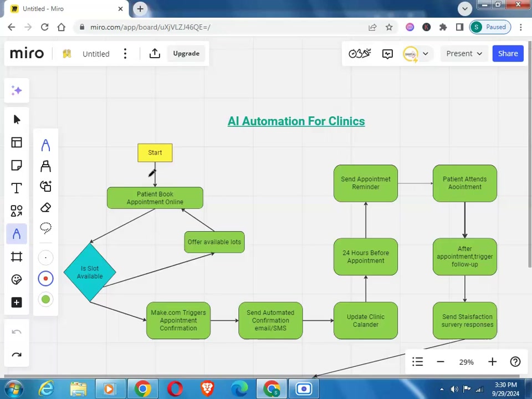Image resolution: width=532 pixels, height=399 pixels.
Task: Switch to the Untitled - Miro tab
Action: point(67,9)
